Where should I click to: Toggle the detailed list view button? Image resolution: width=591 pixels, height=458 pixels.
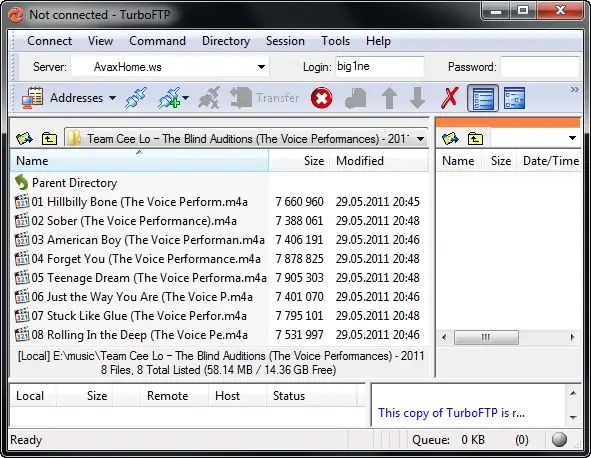tap(483, 98)
